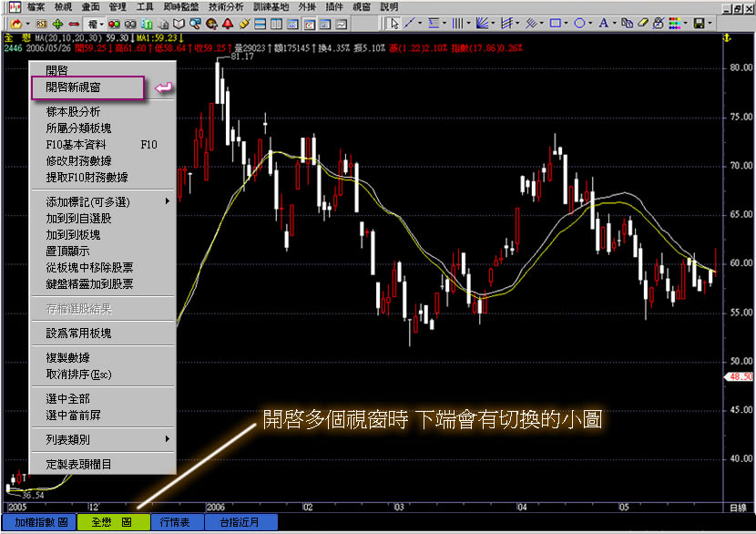The image size is (756, 534).
Task: Switch to the 行情表 bottom tab
Action: click(174, 523)
